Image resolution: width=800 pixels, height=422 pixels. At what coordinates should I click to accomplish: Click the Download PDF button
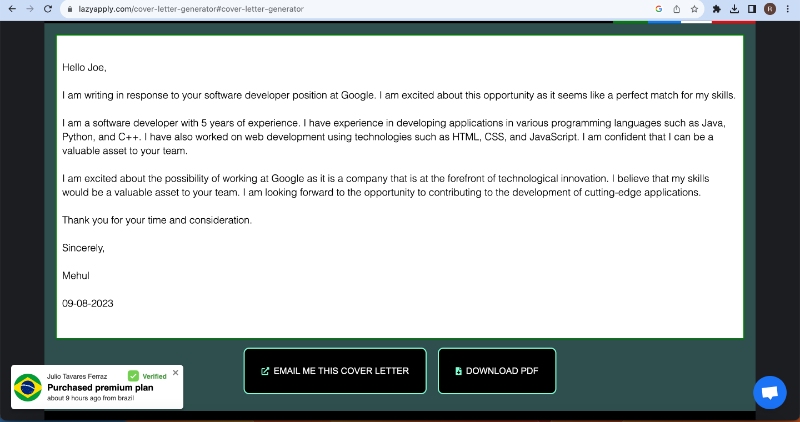[496, 371]
